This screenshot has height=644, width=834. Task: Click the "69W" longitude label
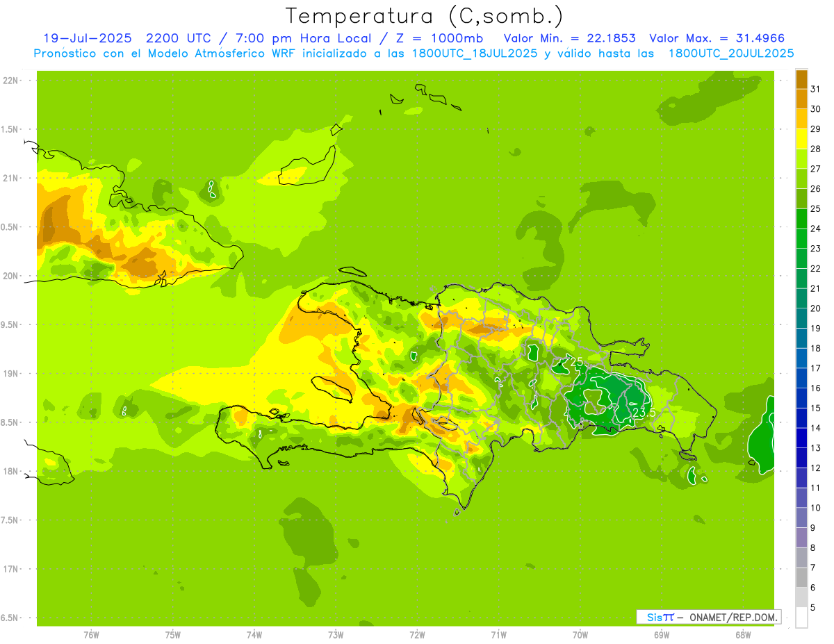[x=661, y=635]
